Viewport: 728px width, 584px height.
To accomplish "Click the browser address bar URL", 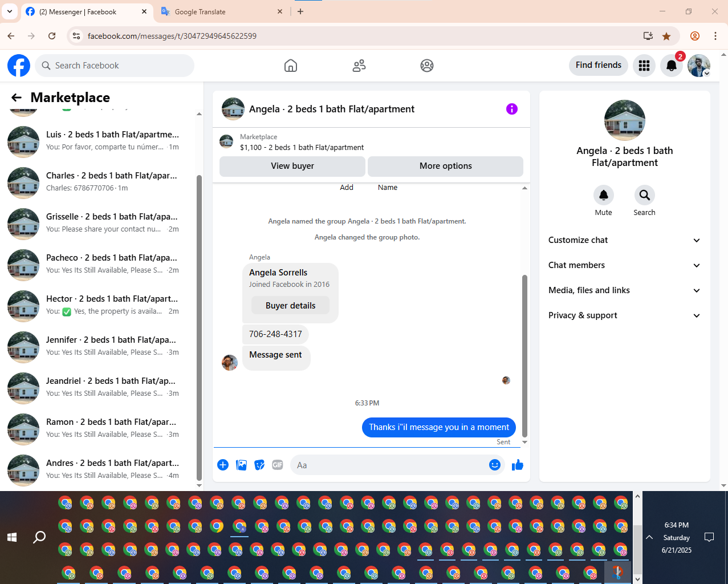I will pyautogui.click(x=172, y=36).
